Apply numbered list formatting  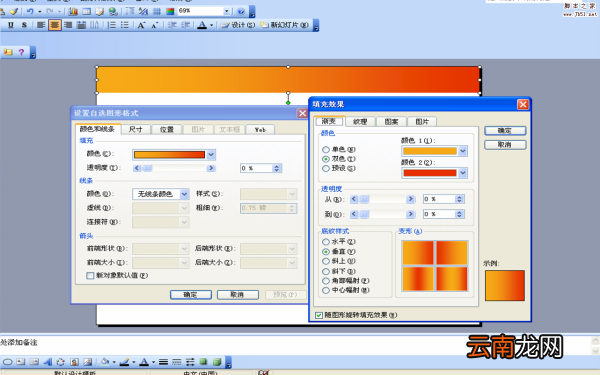click(x=111, y=25)
